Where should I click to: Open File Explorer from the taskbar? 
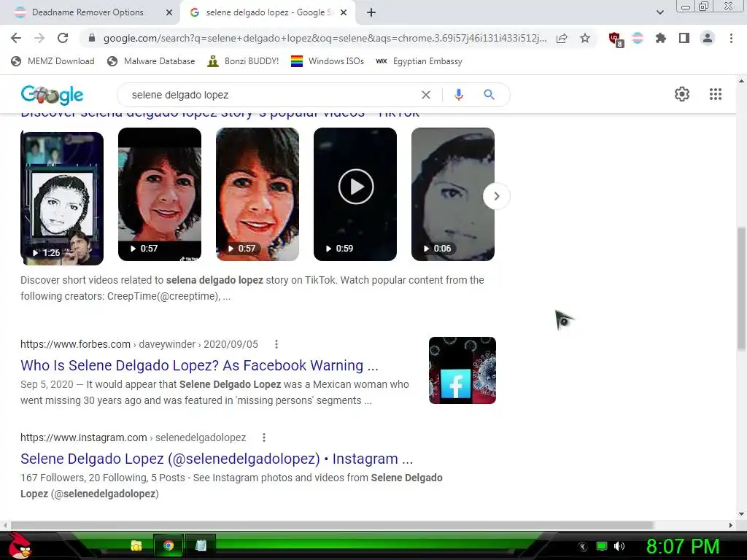point(136,545)
